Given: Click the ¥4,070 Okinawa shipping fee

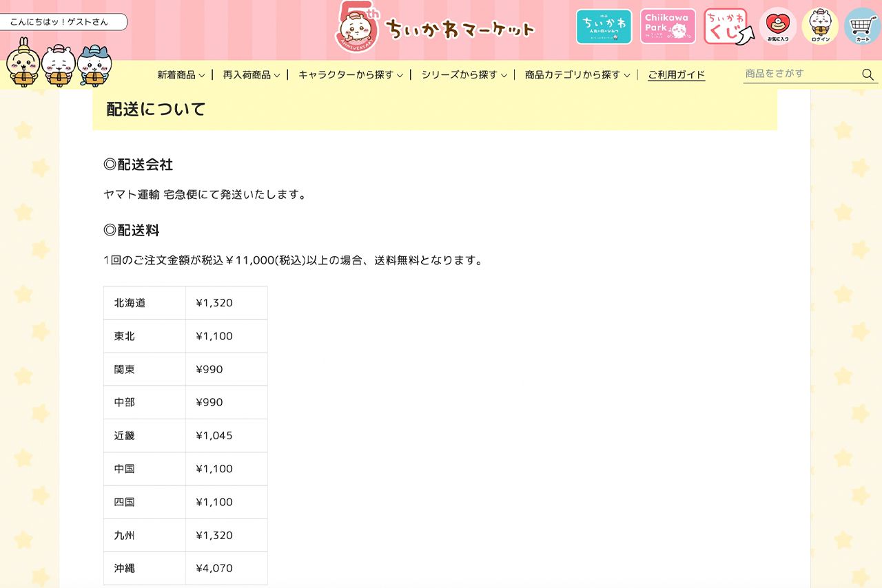Looking at the screenshot, I should [214, 568].
